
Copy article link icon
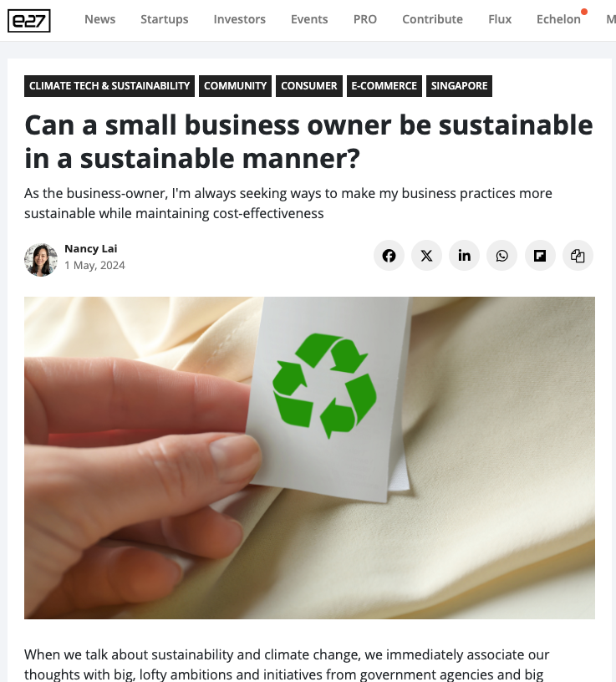tap(578, 255)
